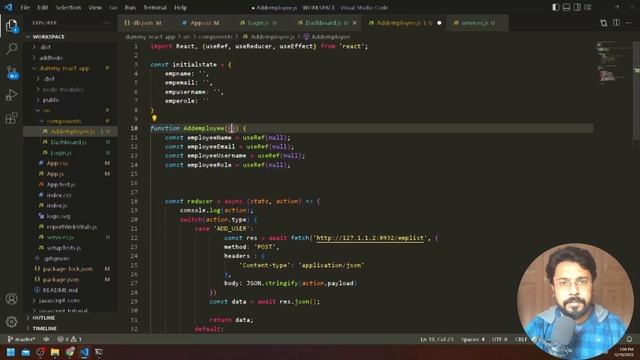Click the Ln 10, Col 23 status item
The width and height of the screenshot is (640, 360).
click(437, 339)
